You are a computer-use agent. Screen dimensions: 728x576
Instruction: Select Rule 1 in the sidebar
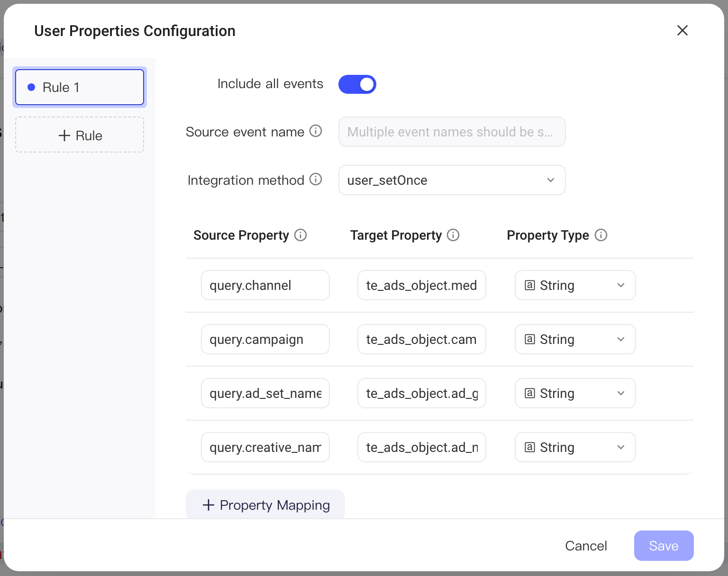click(x=80, y=87)
